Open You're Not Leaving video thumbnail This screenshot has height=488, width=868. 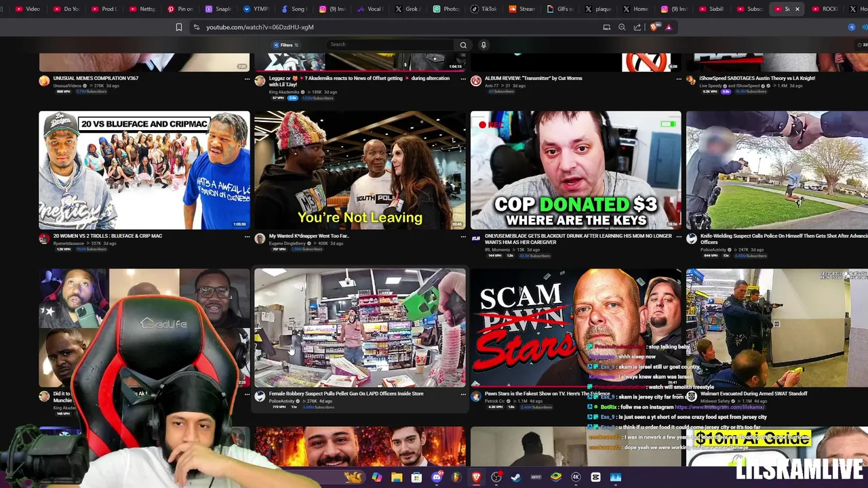(x=360, y=170)
